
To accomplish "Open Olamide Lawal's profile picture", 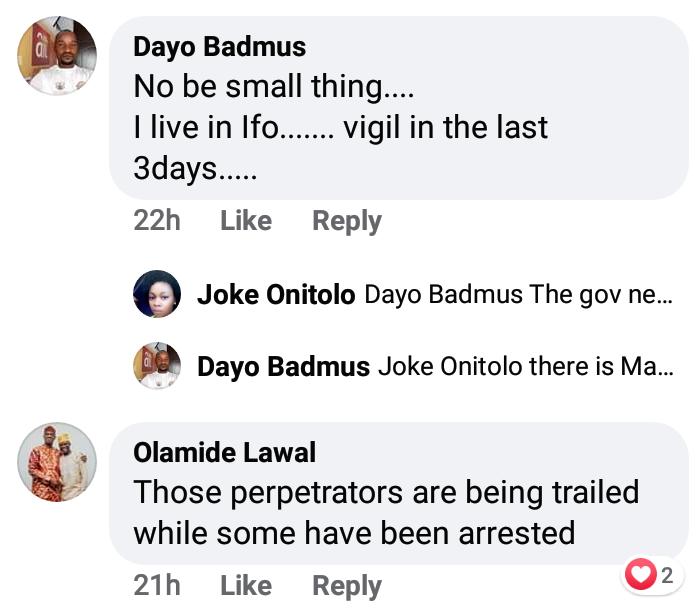I will point(57,462).
